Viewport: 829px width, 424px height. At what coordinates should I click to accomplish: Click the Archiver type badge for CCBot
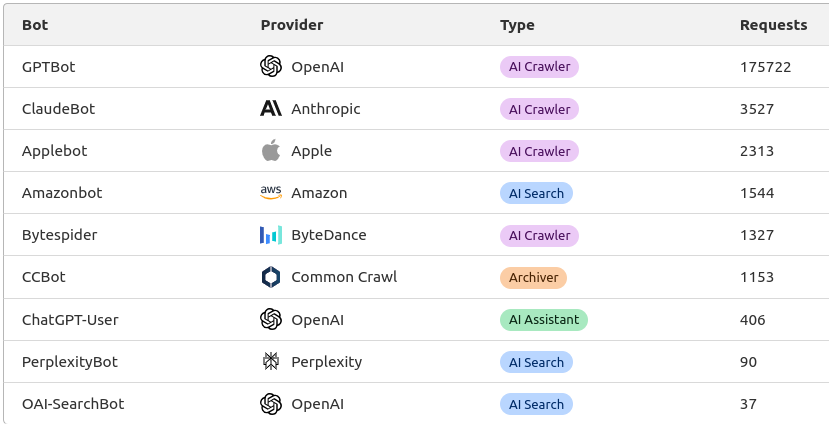pos(533,277)
